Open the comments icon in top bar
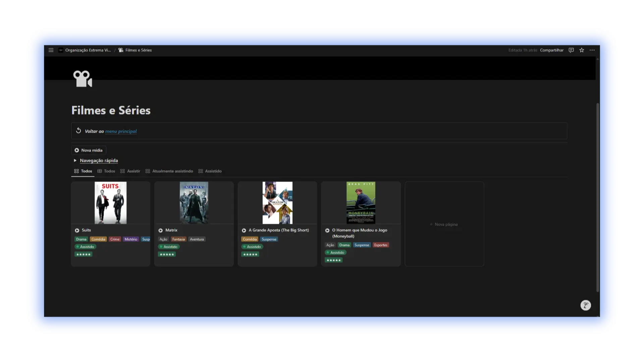This screenshot has width=644, height=362. (571, 50)
